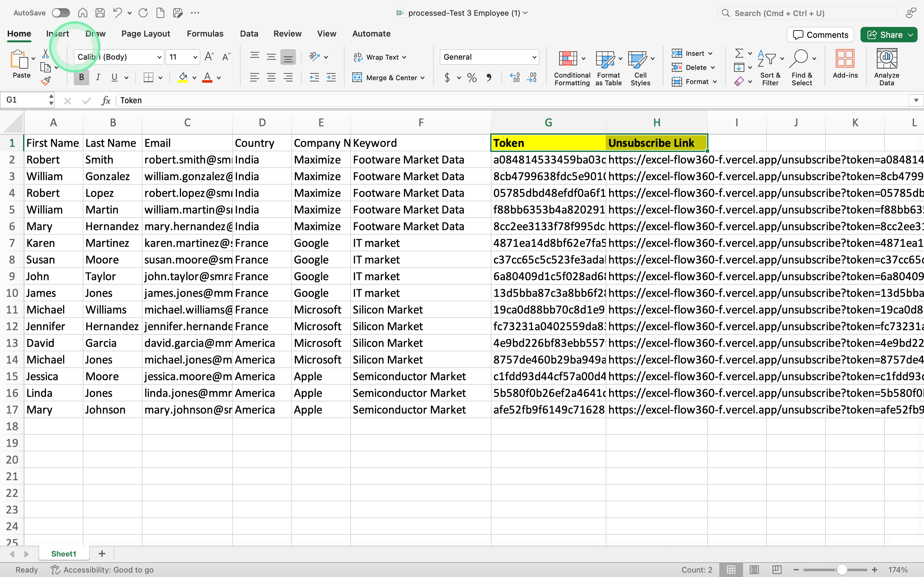This screenshot has height=577, width=924.
Task: Switch to Page Layout view in status bar
Action: pos(754,570)
